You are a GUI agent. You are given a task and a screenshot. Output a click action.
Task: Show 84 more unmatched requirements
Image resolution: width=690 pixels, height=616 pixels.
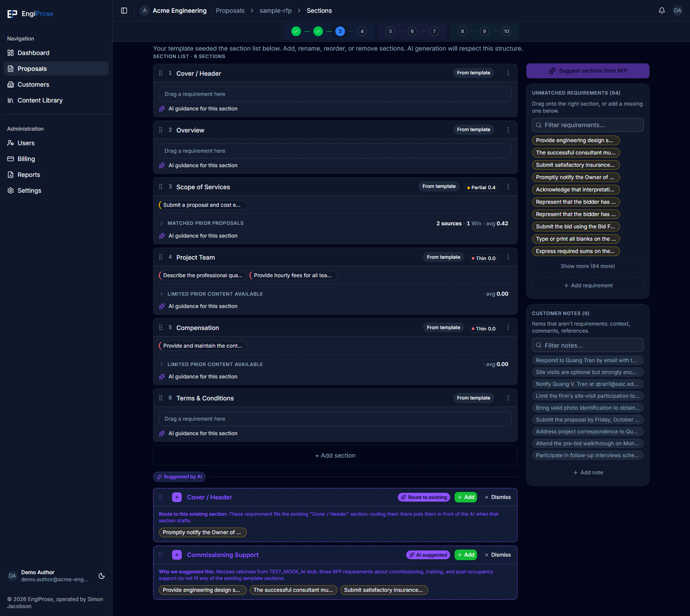click(x=588, y=266)
